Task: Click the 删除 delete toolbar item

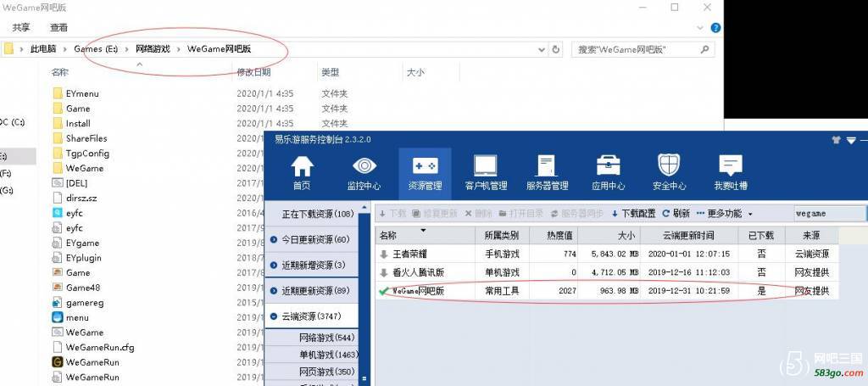Action: pos(478,213)
